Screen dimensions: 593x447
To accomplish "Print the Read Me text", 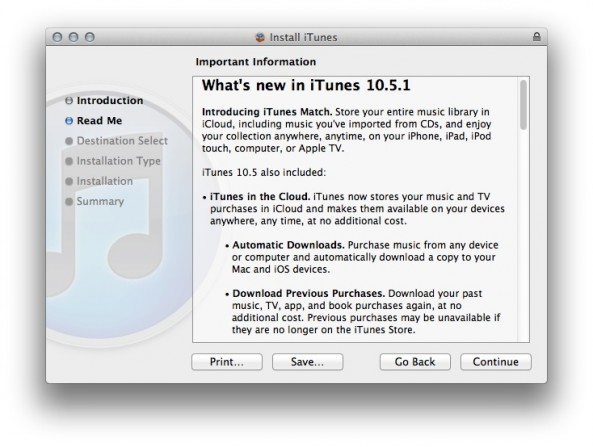I will [227, 362].
